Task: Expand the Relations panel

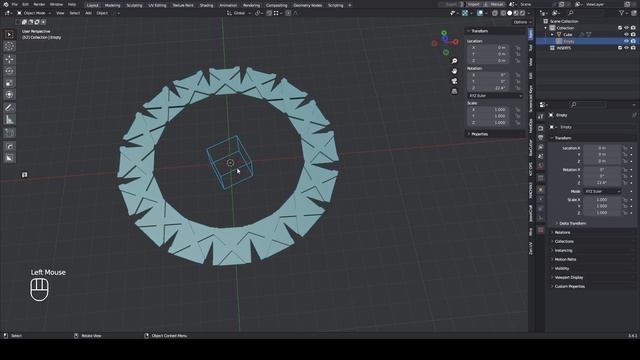Action: [562, 233]
